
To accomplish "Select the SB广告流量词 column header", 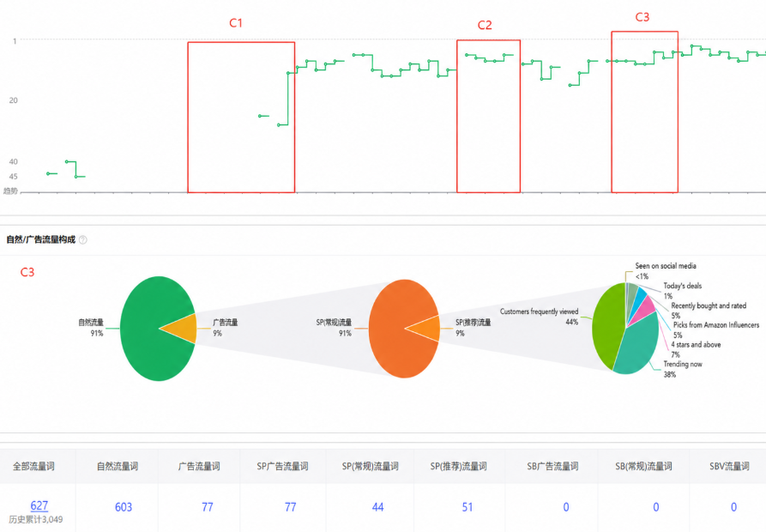I will coord(552,467).
